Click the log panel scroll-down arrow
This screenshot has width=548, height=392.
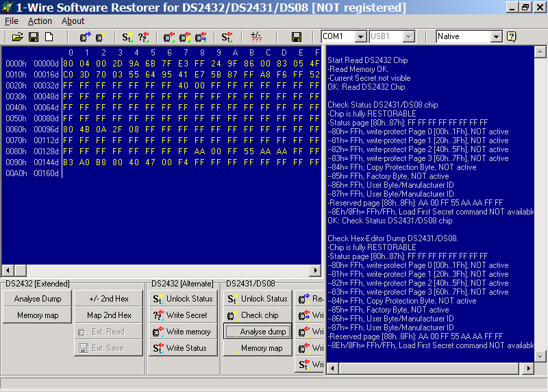[x=540, y=356]
